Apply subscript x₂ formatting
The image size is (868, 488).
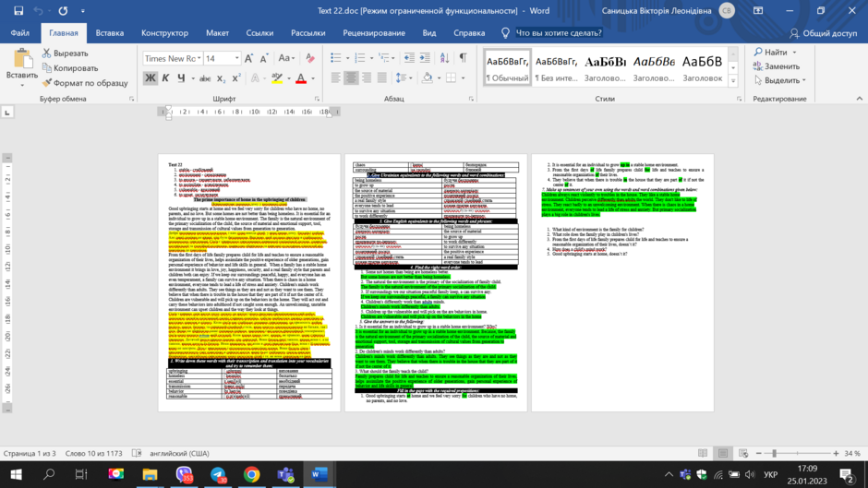tap(221, 78)
